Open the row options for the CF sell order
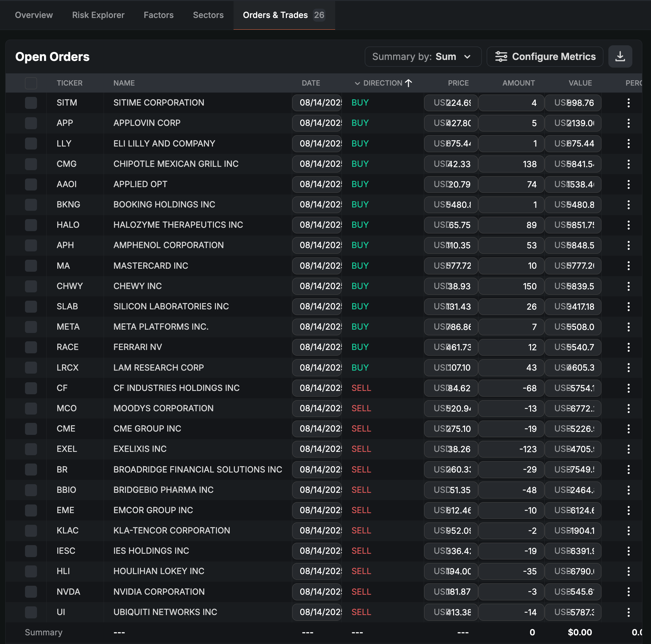This screenshot has width=651, height=644. (x=628, y=388)
